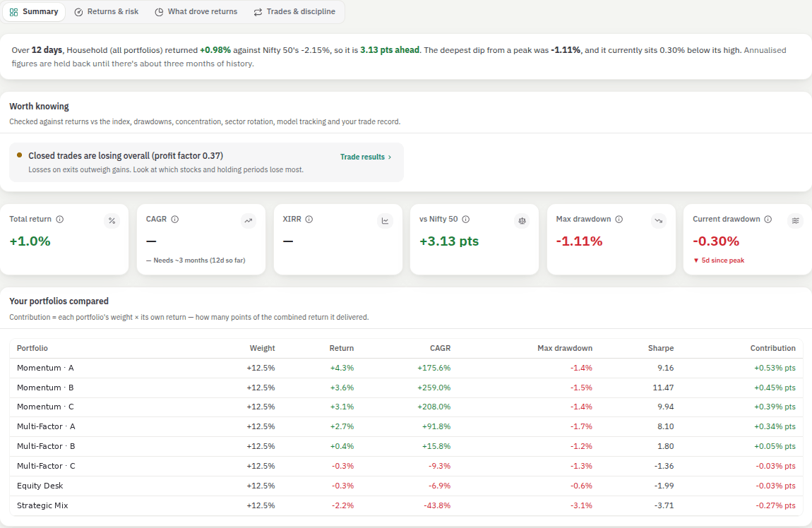Click the +3.13 pts value
Image resolution: width=812 pixels, height=528 pixels.
click(x=449, y=241)
